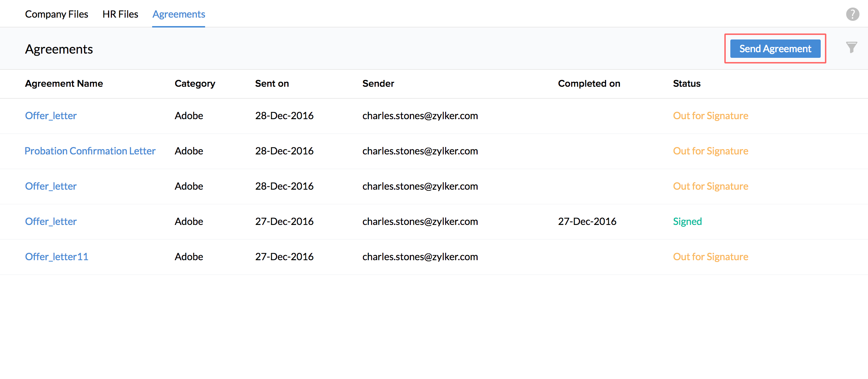Click the Sender column header
Image resolution: width=868 pixels, height=379 pixels.
pos(378,84)
